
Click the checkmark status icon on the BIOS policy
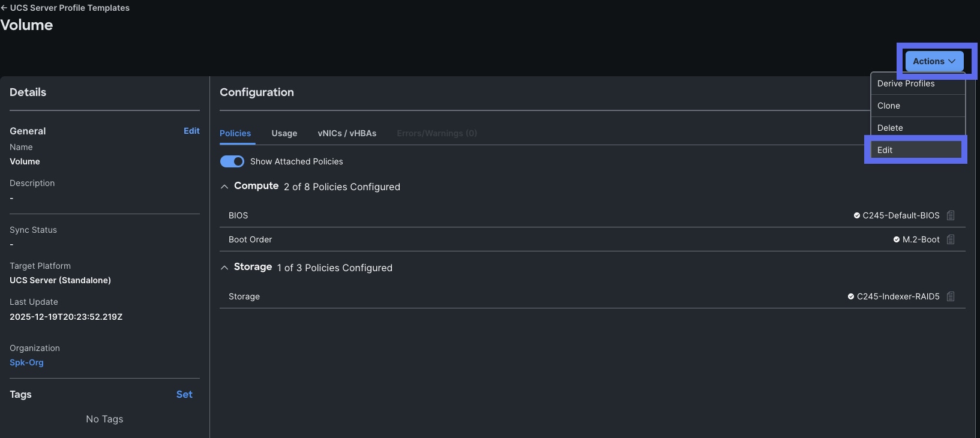pos(856,215)
